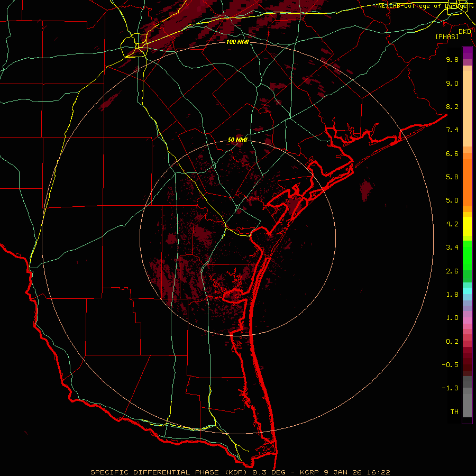Click the DKD label above the color scale
Viewport: 476px width, 476px height.
465,32
